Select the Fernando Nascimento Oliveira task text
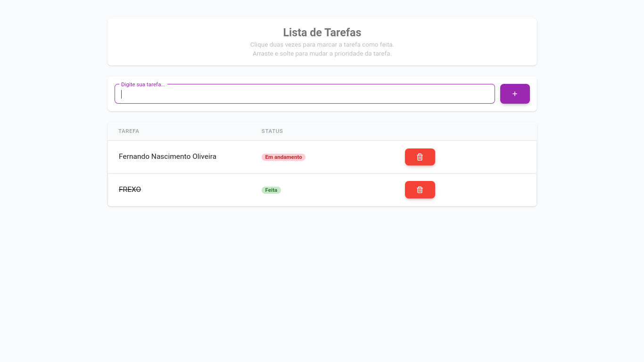 pyautogui.click(x=167, y=156)
